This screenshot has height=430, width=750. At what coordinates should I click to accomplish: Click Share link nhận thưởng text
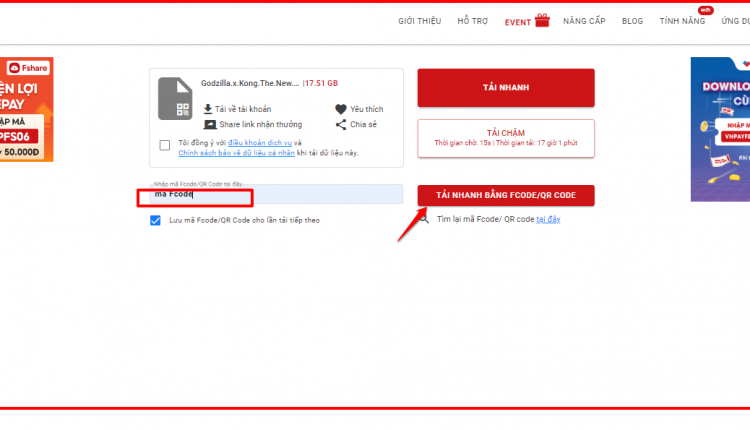coord(261,124)
